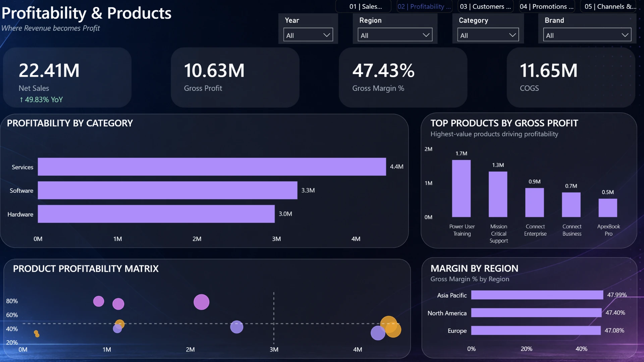Click the Mission Critical Support column
Viewport: 644px width, 362px height.
click(x=498, y=194)
